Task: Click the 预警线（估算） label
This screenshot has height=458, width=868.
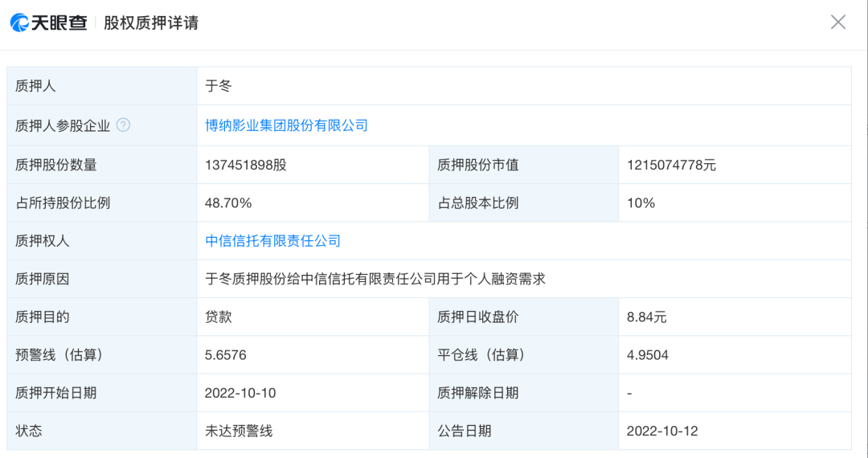Action: (59, 355)
